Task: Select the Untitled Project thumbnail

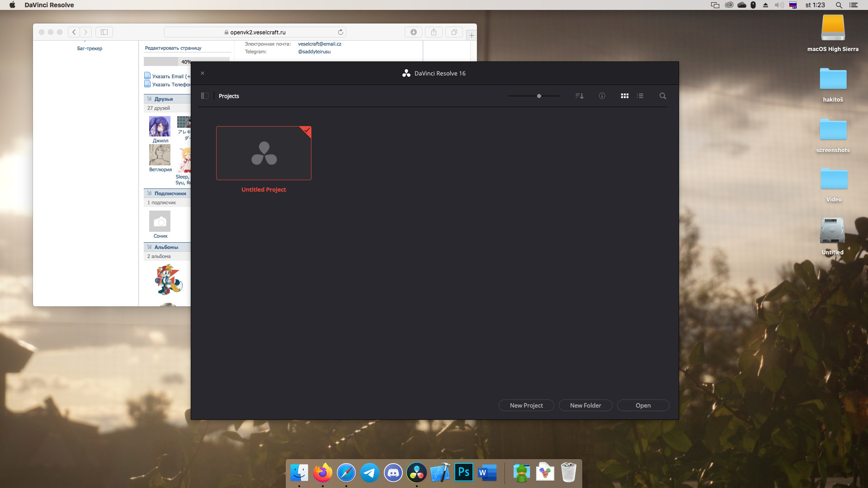Action: [x=264, y=153]
